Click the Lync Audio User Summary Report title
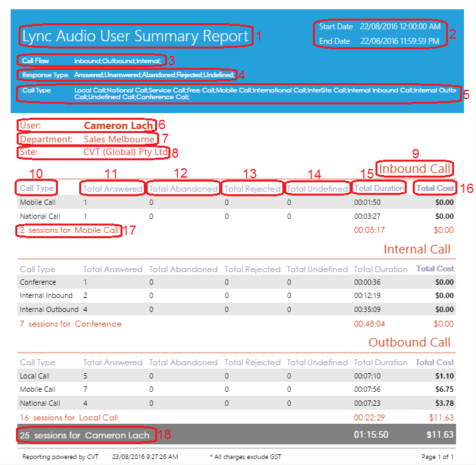The height and width of the screenshot is (465, 476). (x=135, y=36)
